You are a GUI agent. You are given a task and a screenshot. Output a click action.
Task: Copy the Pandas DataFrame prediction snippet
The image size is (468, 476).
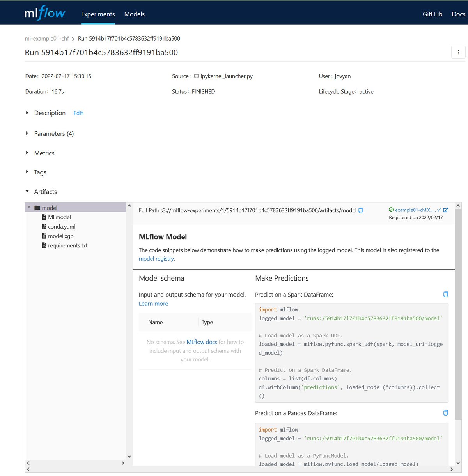pyautogui.click(x=445, y=413)
